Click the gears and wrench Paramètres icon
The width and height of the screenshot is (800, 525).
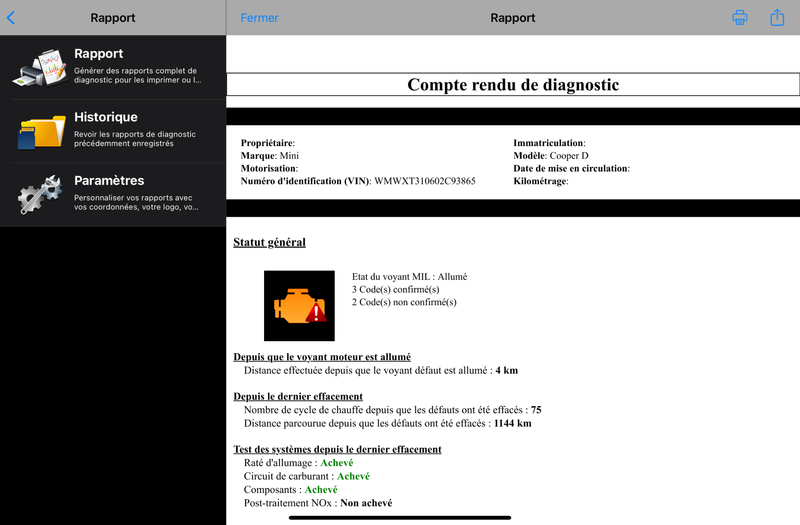point(40,194)
